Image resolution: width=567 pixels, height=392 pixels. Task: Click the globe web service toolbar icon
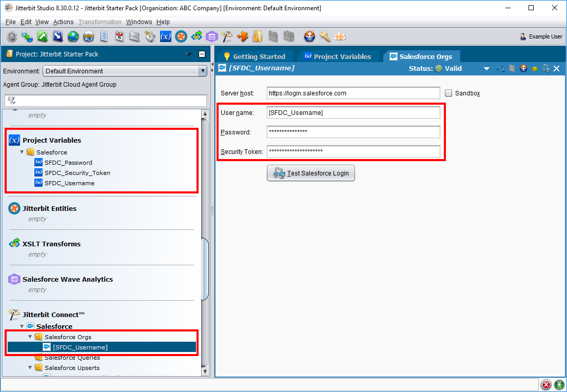(73, 36)
